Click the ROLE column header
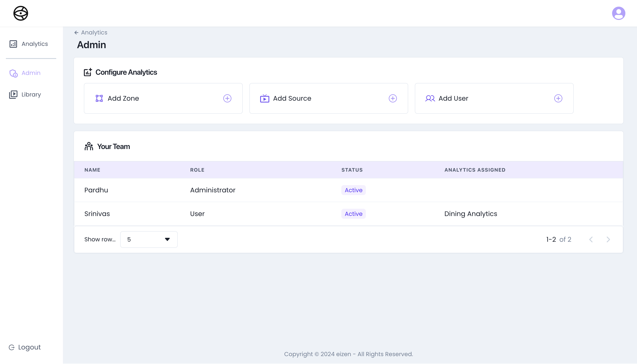This screenshot has height=364, width=637. point(197,170)
